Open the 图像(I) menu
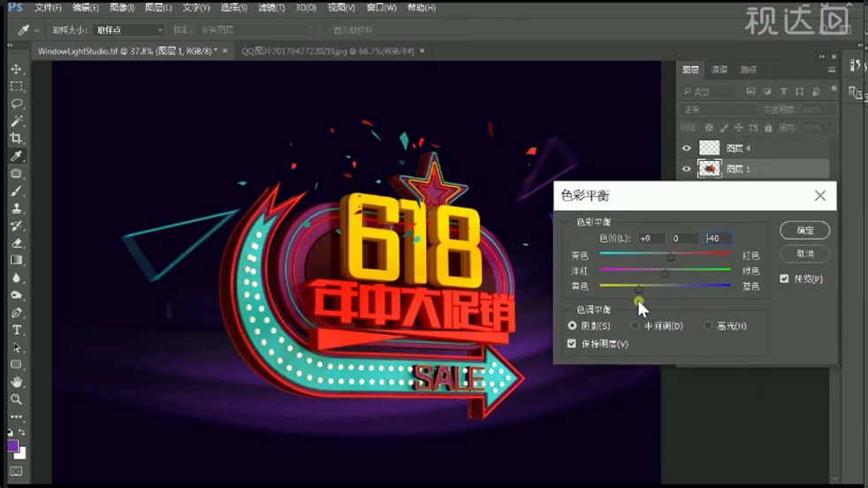This screenshot has height=488, width=868. pyautogui.click(x=122, y=8)
